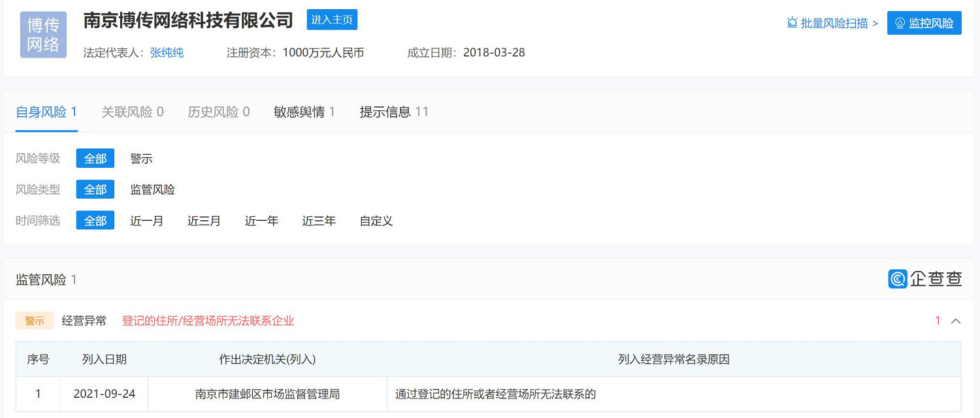The image size is (980, 418).
Task: Select 监管风险 risk type filter
Action: [152, 189]
